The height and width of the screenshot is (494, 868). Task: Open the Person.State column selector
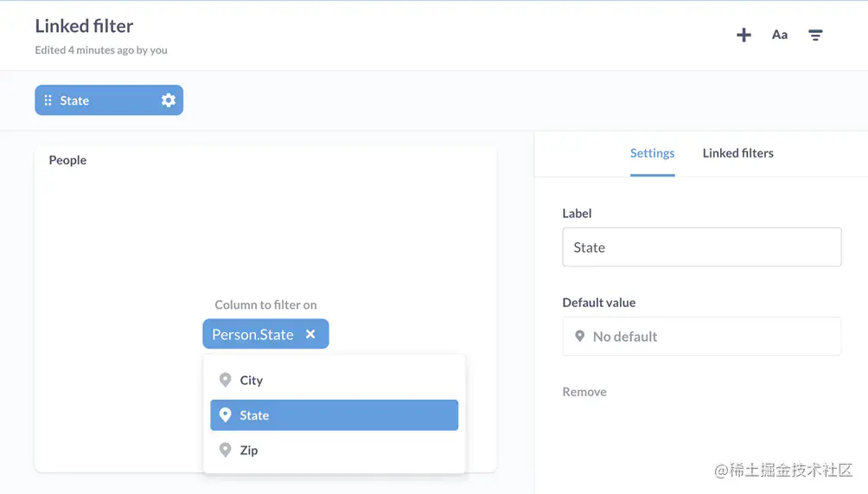[x=265, y=334]
